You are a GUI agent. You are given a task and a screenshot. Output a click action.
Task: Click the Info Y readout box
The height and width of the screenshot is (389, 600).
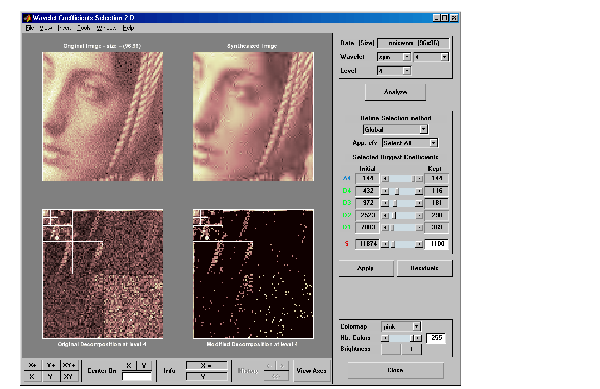(207, 377)
